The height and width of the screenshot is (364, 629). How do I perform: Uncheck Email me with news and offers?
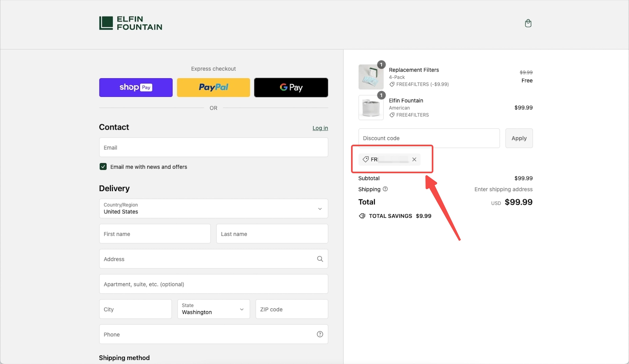(x=103, y=167)
